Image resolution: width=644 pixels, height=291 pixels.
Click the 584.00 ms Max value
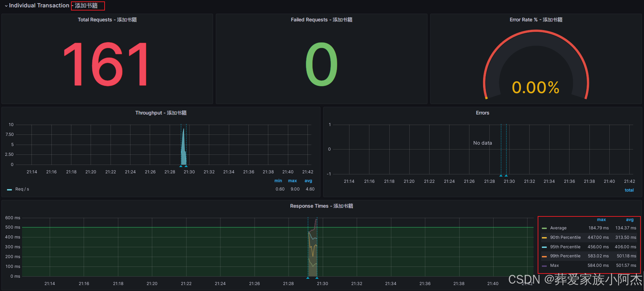point(598,265)
